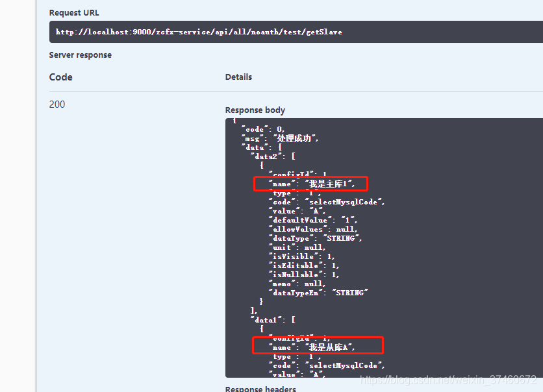This screenshot has width=543, height=392.
Task: Click the "data": { line
Action: (262, 147)
